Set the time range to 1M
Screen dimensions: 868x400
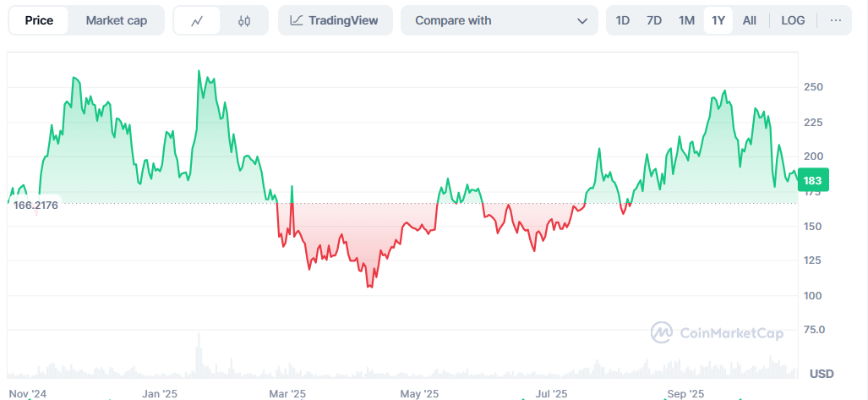pos(686,20)
